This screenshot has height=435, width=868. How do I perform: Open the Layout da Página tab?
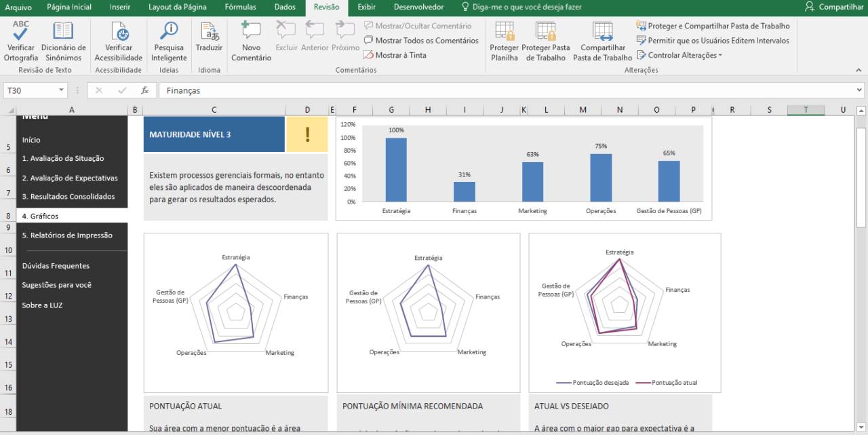[x=178, y=7]
